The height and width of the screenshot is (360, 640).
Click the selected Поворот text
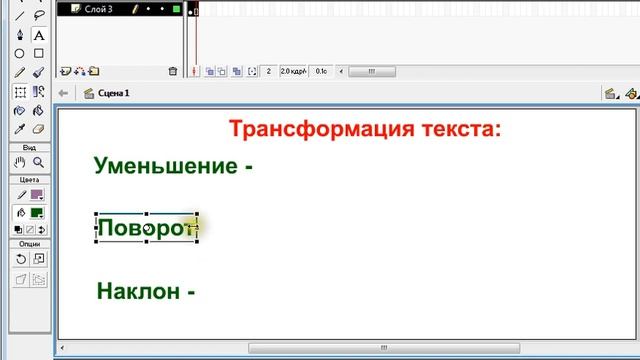pos(147,228)
